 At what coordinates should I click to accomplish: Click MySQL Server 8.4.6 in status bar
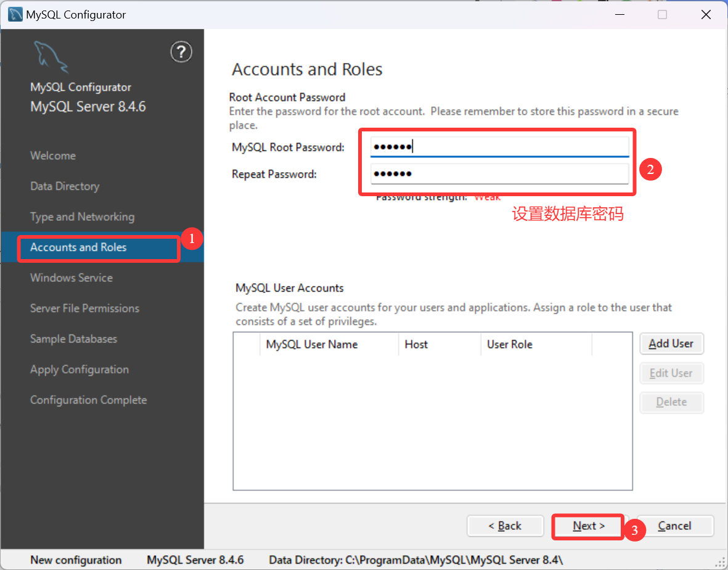(x=195, y=560)
